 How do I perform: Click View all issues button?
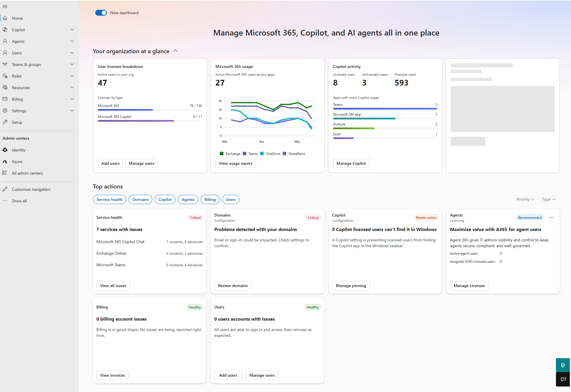point(113,286)
